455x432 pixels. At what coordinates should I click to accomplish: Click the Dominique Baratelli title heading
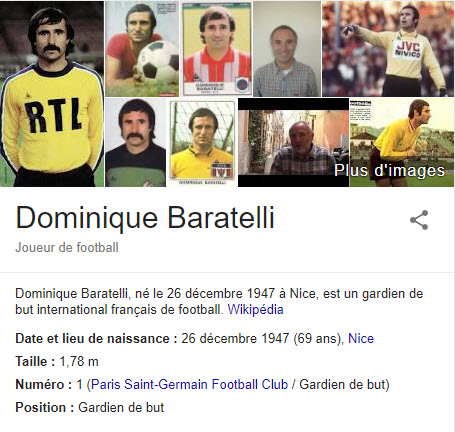(x=145, y=218)
